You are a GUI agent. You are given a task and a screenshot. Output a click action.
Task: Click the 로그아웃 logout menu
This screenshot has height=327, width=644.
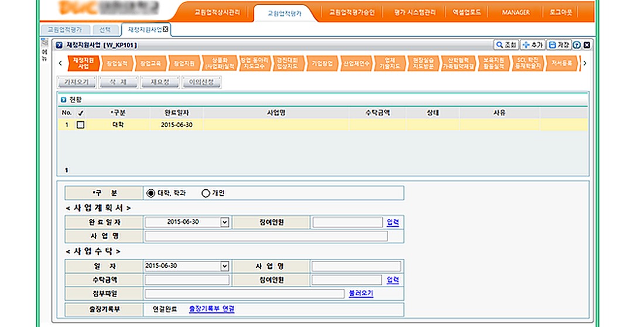561,12
